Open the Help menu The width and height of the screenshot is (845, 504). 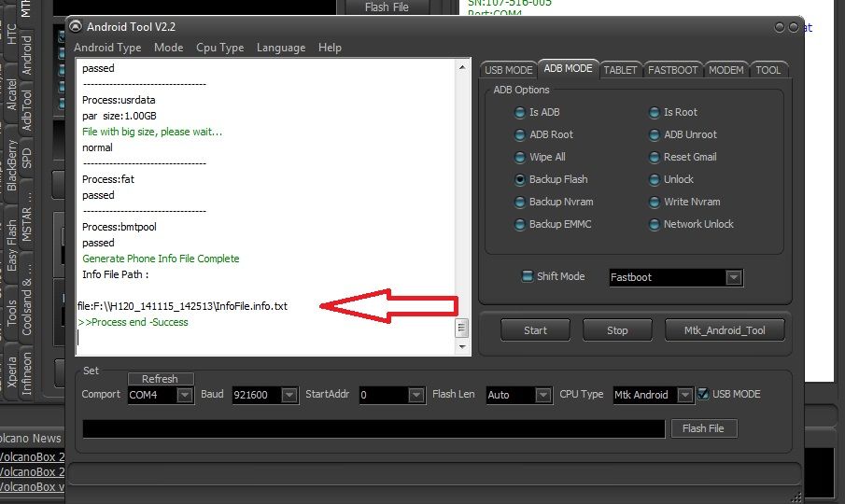click(x=330, y=48)
